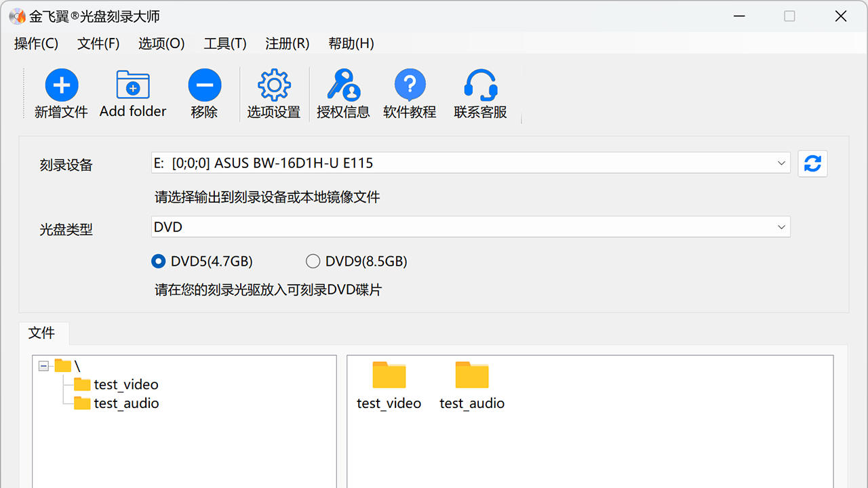Expand the 光盘类型 disc type dropdown
The width and height of the screenshot is (868, 488).
click(781, 227)
